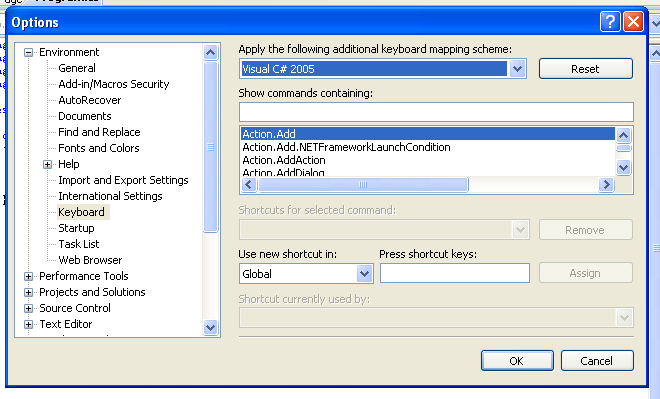Viewport: 660px width, 399px height.
Task: Expand the Help tree node
Action: point(47,165)
